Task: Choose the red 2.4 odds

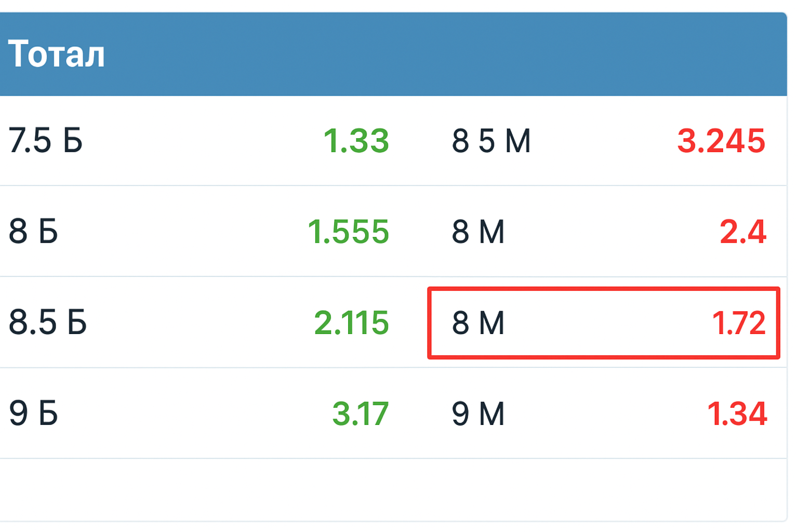Action: (x=743, y=232)
